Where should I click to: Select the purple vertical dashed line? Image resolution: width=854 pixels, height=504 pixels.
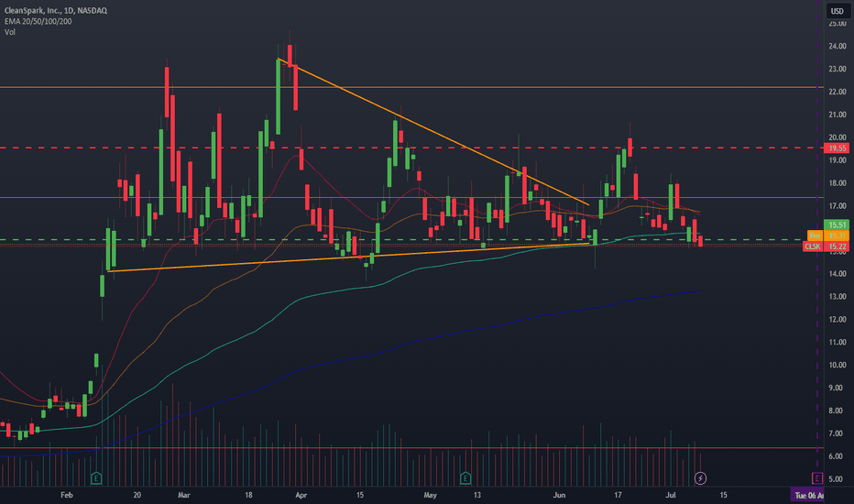817,243
